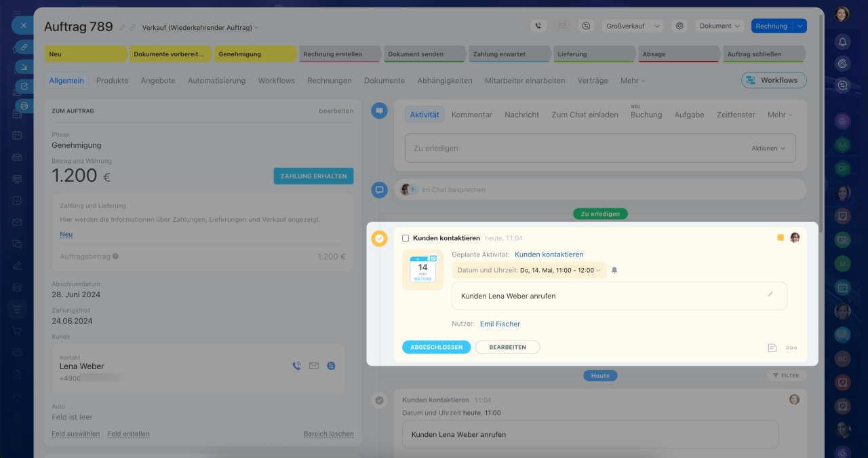Set stage to Lieferung
This screenshot has height=458, width=868.
pos(593,54)
